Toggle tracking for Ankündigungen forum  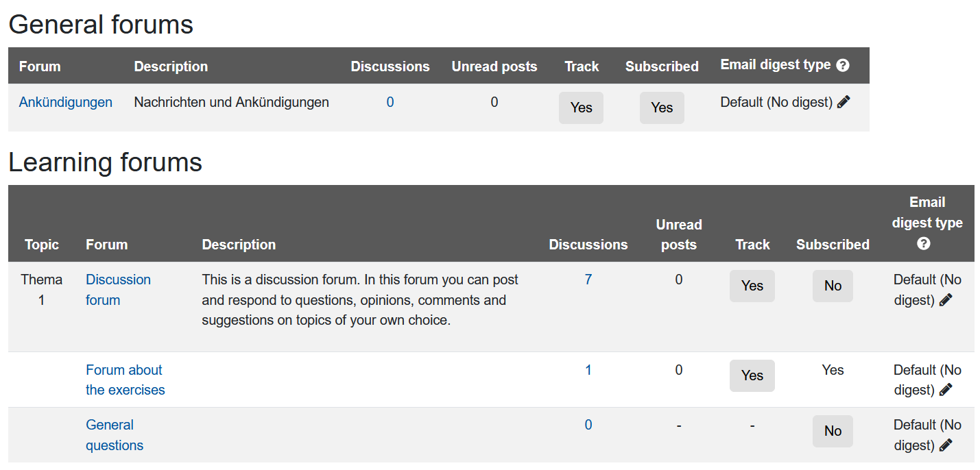coord(581,108)
